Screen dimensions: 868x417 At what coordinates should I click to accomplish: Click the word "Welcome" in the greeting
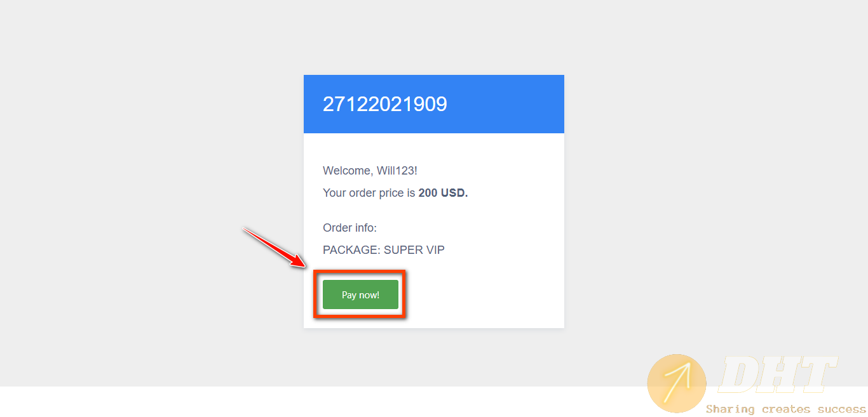click(x=346, y=171)
